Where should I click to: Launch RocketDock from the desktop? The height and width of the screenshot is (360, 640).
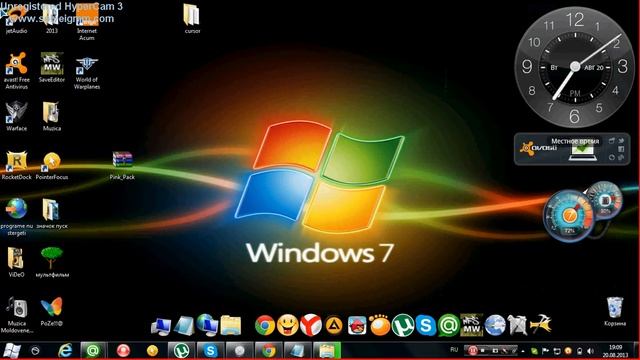(x=16, y=165)
